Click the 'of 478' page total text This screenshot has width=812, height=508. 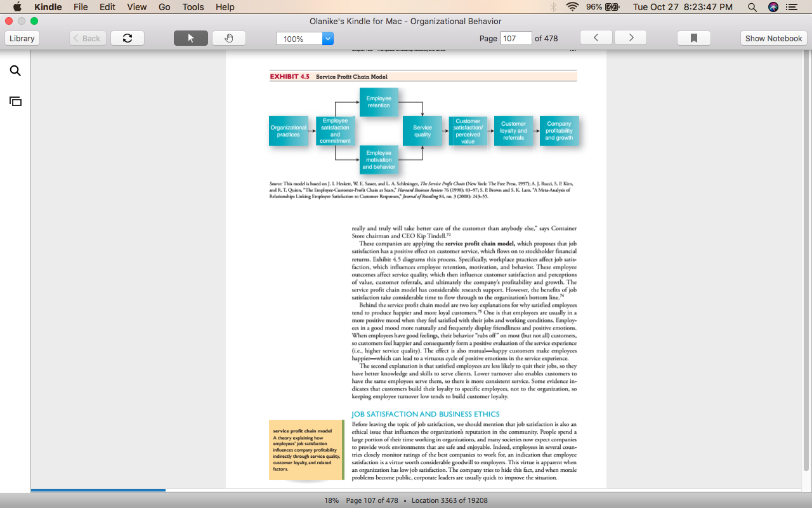click(x=546, y=38)
